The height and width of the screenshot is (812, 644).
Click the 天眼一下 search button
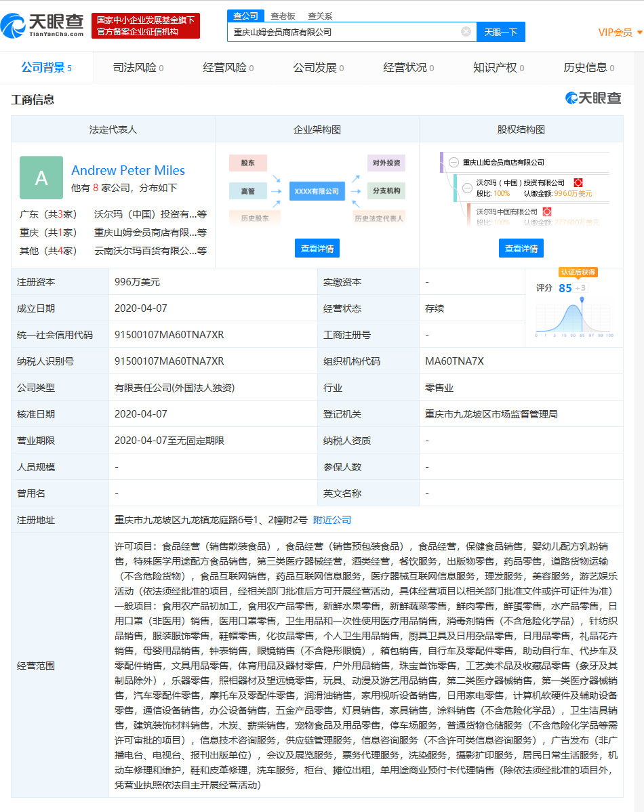tap(501, 32)
